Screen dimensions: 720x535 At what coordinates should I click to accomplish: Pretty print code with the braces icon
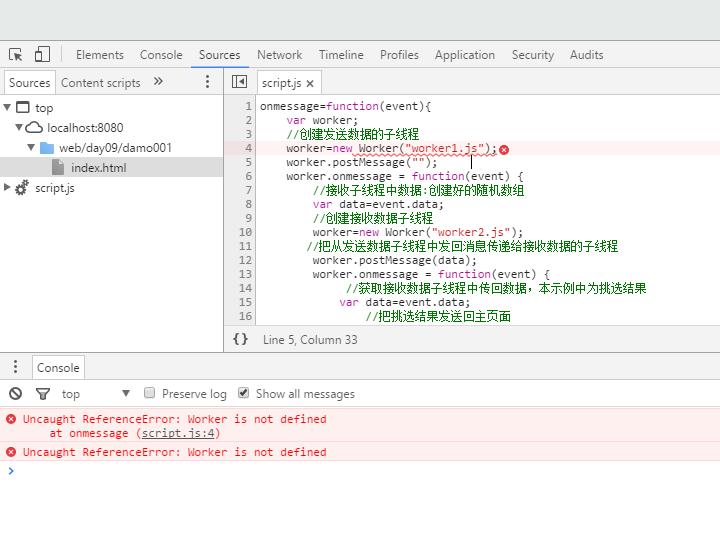pos(240,339)
